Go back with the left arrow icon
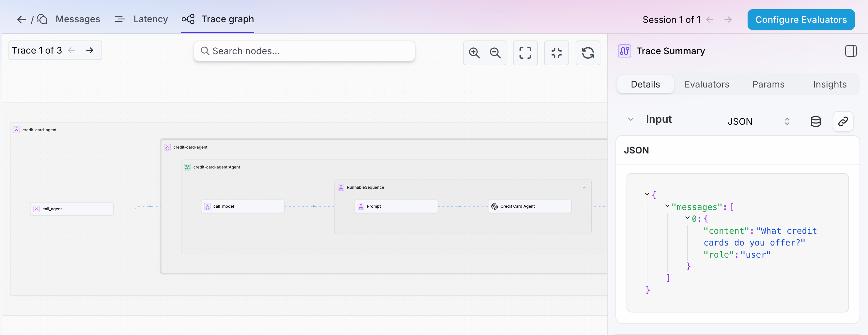This screenshot has width=868, height=335. (x=21, y=20)
